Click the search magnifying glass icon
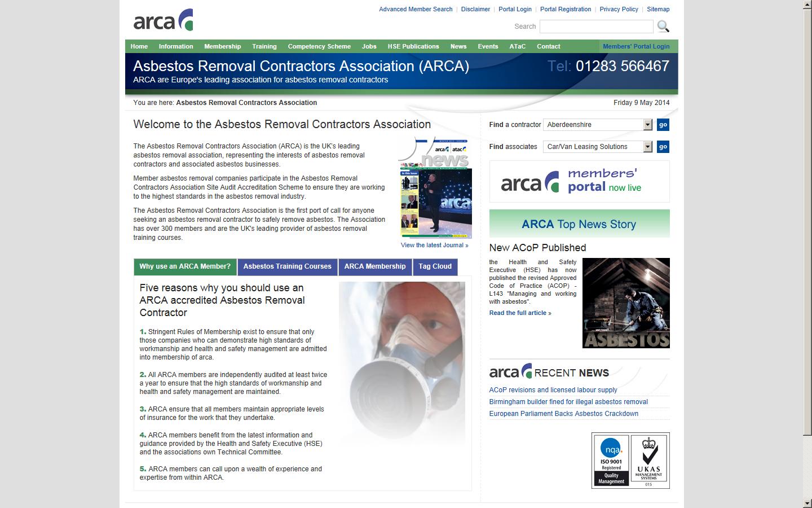The width and height of the screenshot is (812, 508). point(663,26)
